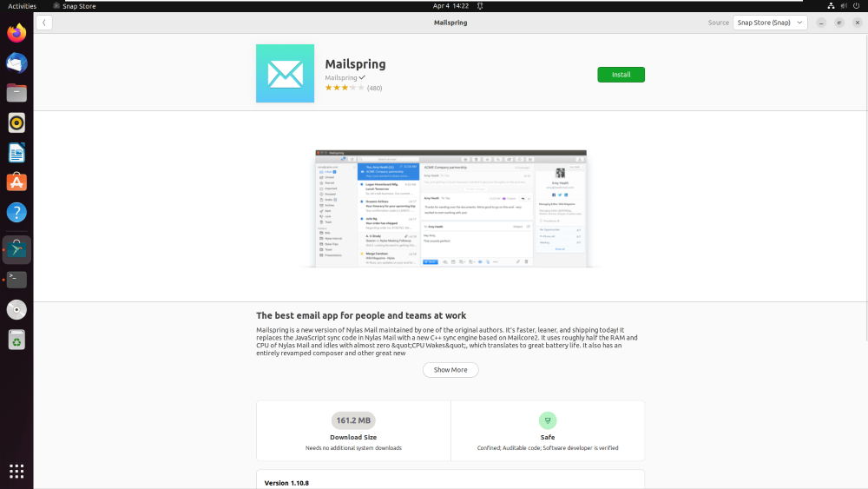
Task: Launch Firefox from the dock
Action: click(16, 33)
